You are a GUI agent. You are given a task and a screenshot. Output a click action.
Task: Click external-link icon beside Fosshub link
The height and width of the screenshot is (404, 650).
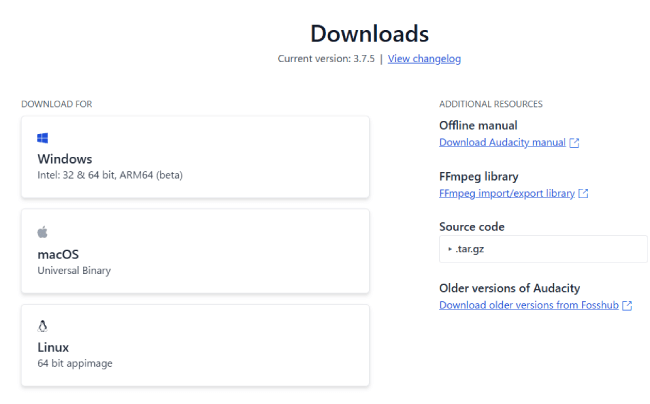point(627,306)
